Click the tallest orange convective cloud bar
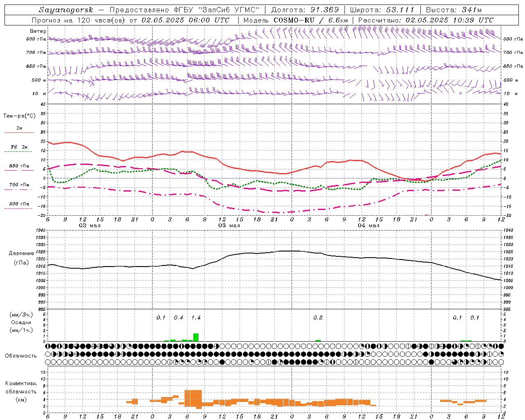Image resolution: width=525 pixels, height=420 pixels. [193, 398]
